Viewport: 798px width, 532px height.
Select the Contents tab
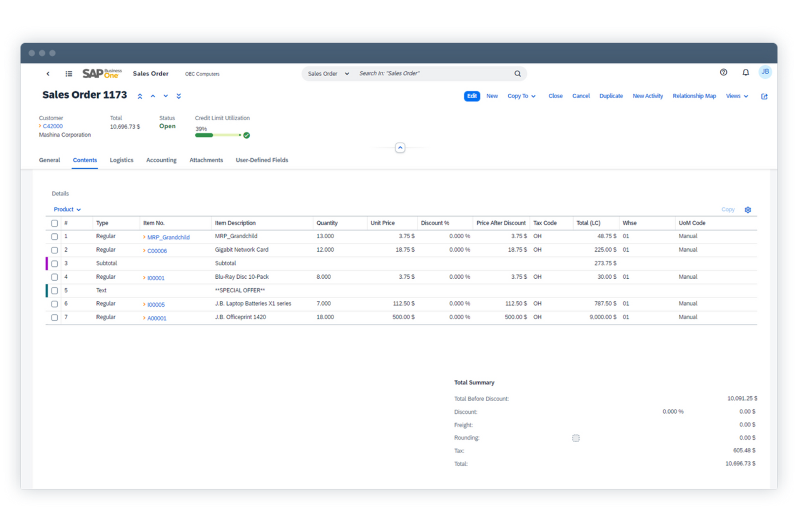pos(85,160)
